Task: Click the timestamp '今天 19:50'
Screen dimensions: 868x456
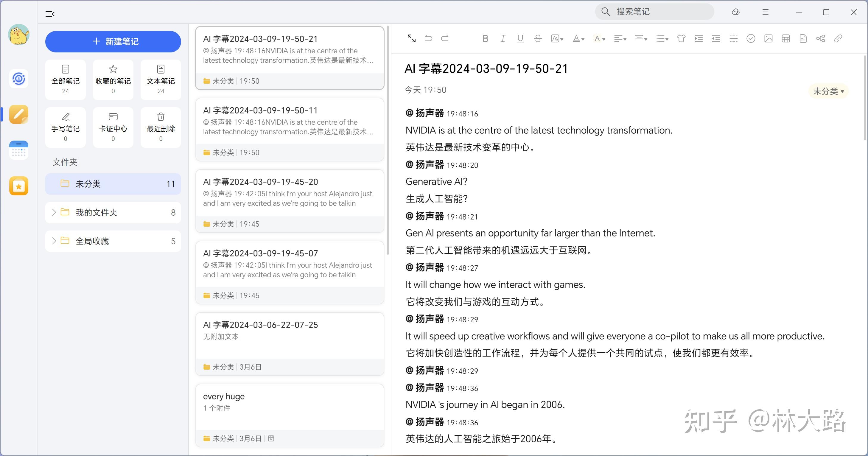Action: coord(425,90)
